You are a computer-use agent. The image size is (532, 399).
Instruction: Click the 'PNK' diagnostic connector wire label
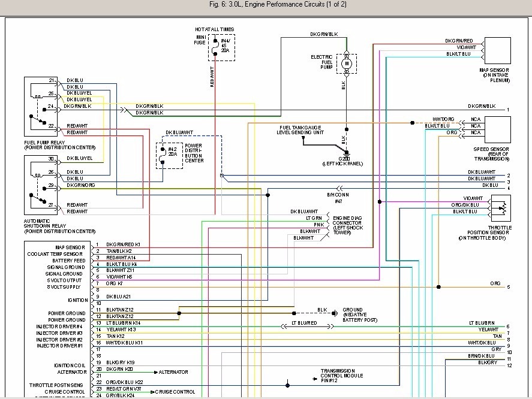pyautogui.click(x=319, y=225)
